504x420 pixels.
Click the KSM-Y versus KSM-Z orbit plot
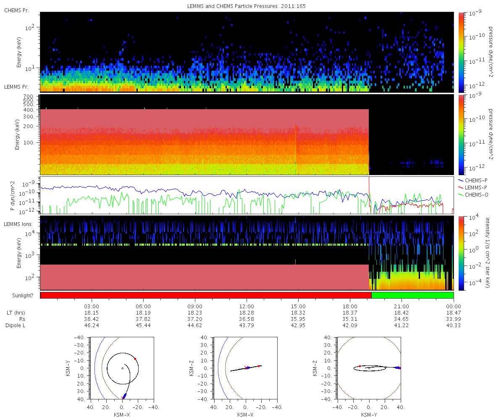pyautogui.click(x=369, y=368)
